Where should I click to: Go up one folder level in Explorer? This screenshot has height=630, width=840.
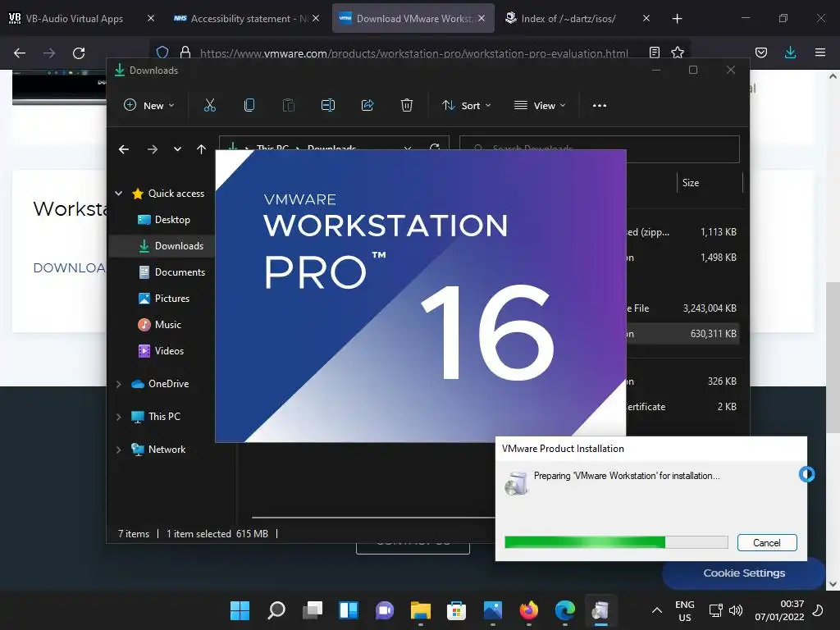pyautogui.click(x=201, y=149)
